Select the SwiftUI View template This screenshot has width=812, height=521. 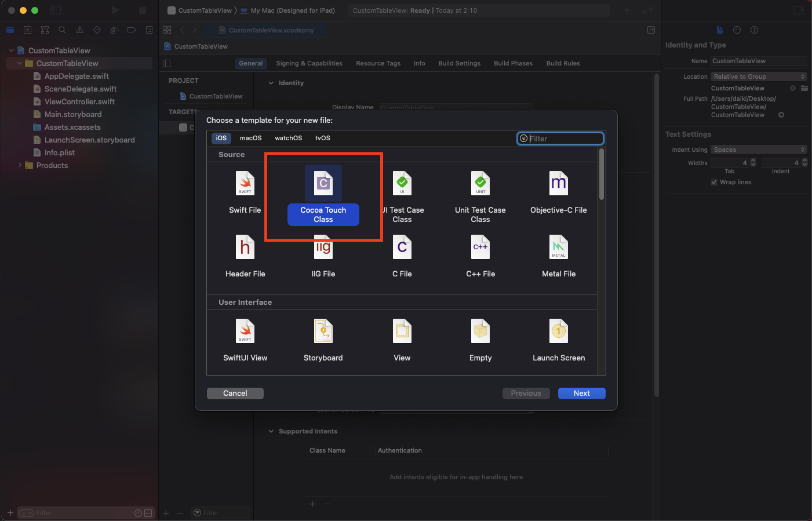point(245,341)
